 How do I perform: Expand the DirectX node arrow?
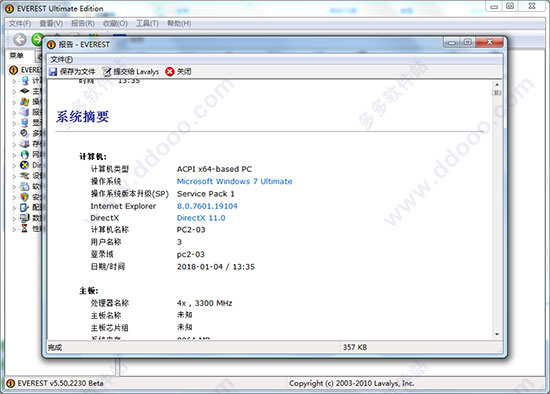(14, 166)
